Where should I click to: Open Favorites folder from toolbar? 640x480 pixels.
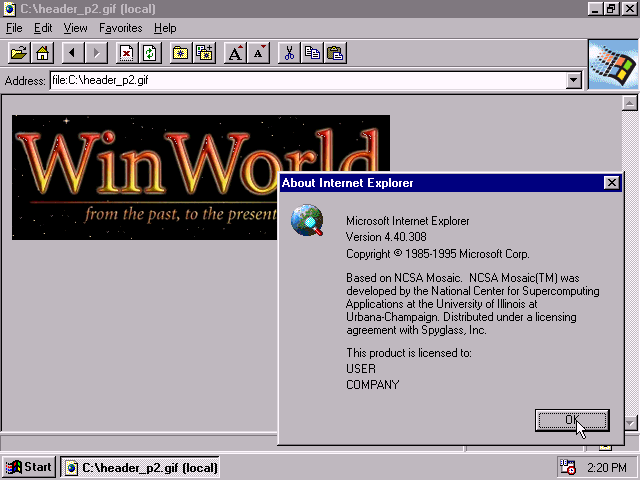181,53
